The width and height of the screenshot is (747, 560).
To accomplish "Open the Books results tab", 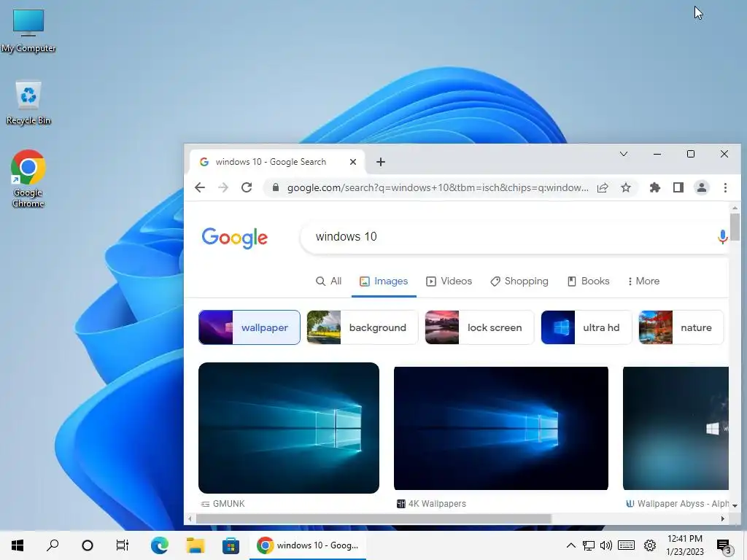I will [x=589, y=281].
